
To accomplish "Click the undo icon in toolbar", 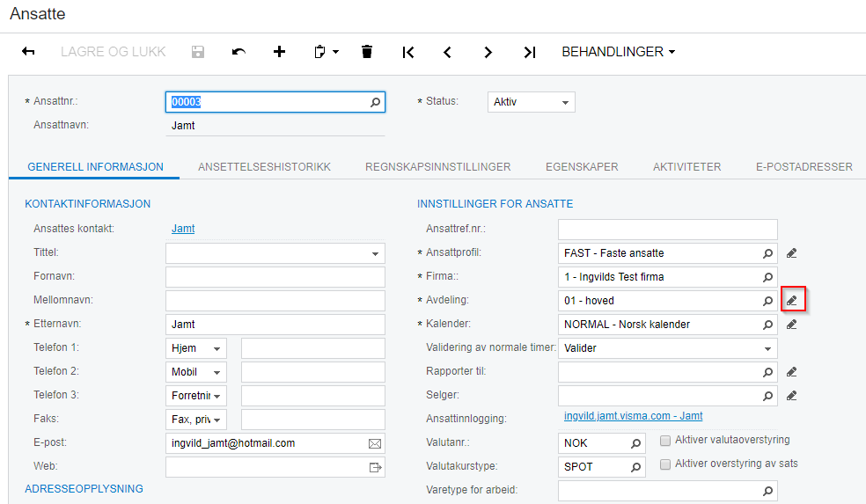I will coord(239,52).
